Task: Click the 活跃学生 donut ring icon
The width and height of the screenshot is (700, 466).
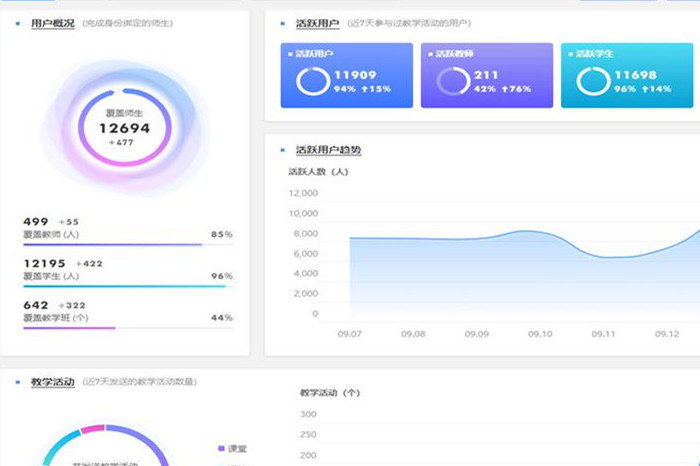Action: [x=593, y=81]
